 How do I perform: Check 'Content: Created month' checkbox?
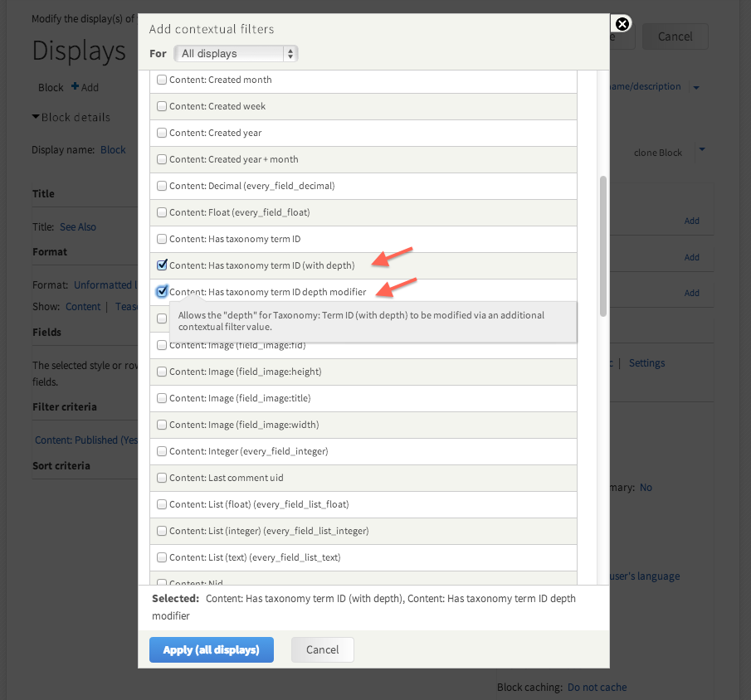(x=162, y=80)
